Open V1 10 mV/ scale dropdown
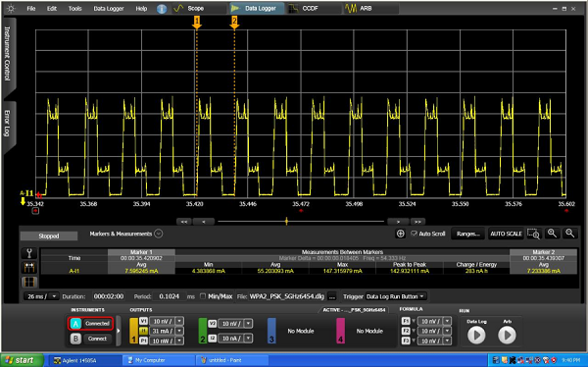The image size is (588, 367). click(179, 321)
